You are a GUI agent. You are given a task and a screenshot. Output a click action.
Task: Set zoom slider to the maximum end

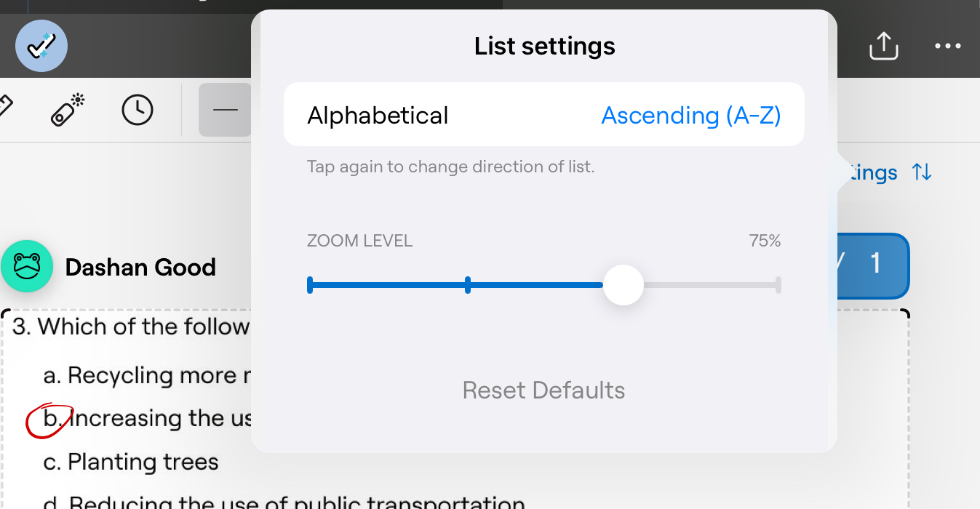778,285
